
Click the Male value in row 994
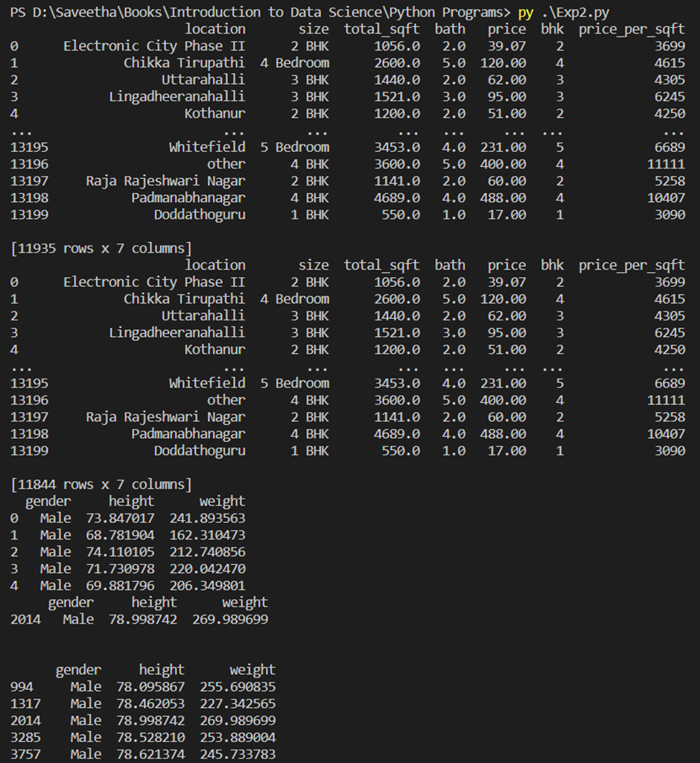pos(84,686)
